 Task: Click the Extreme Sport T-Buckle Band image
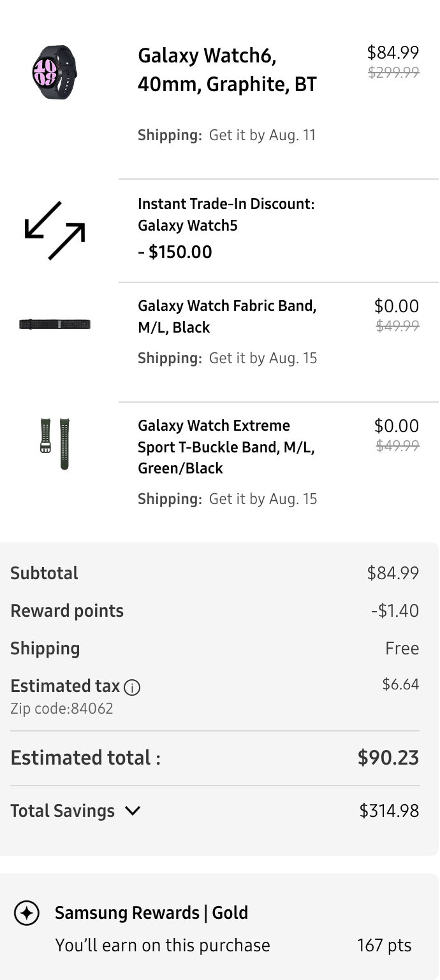pyautogui.click(x=55, y=443)
